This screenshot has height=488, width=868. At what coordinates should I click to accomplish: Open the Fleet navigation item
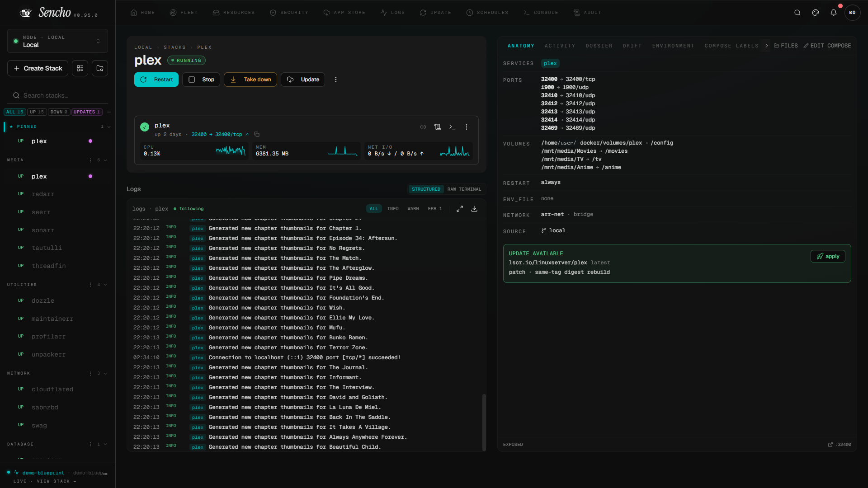(x=184, y=13)
